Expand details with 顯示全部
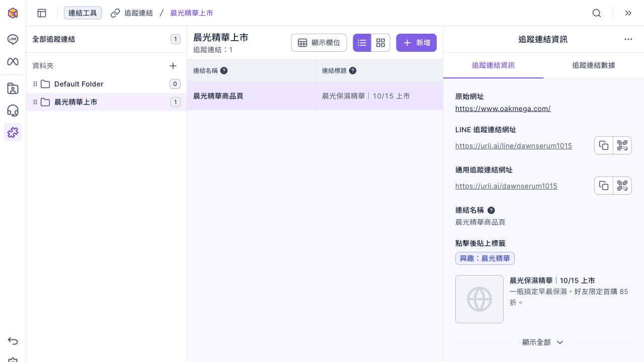The height and width of the screenshot is (362, 644). tap(543, 342)
